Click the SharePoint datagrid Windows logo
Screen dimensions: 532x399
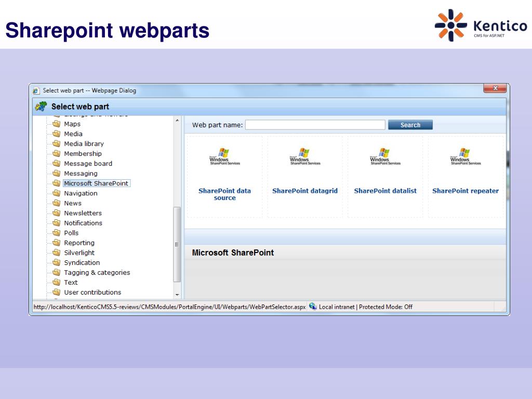(304, 156)
